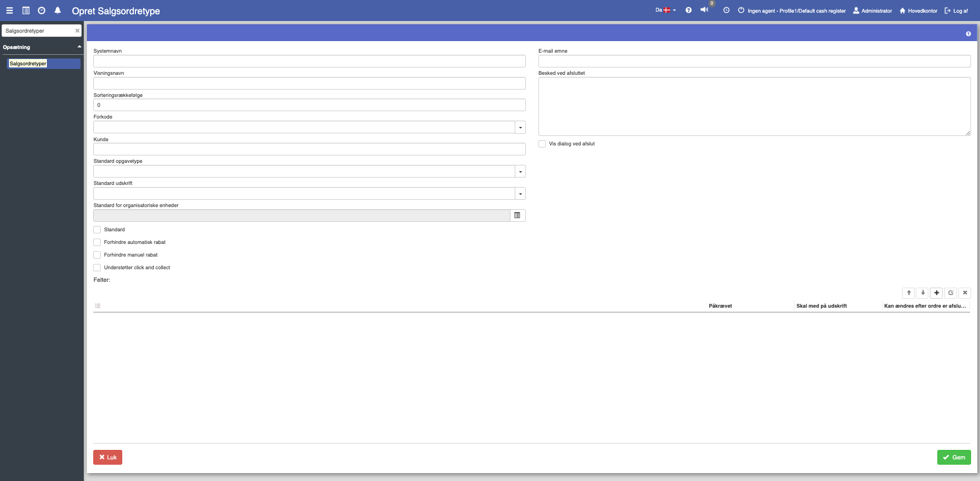Open the Standard opgavetype dropdown
This screenshot has height=481, width=980.
[520, 172]
